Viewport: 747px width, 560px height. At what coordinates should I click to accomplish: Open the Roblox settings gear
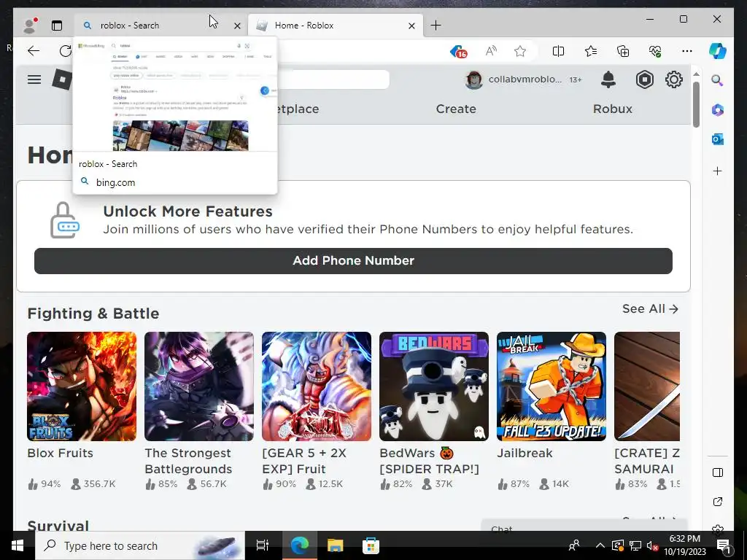pyautogui.click(x=673, y=79)
